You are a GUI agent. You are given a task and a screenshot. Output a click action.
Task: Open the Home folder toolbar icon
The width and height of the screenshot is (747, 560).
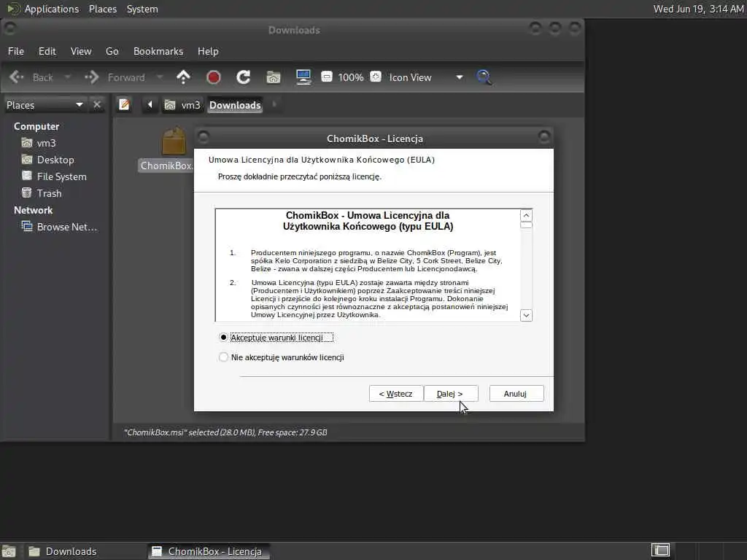(274, 77)
